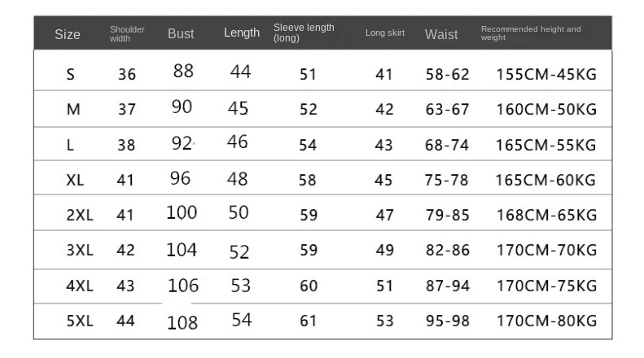
Task: Click the Long skirt column header
Action: pos(385,33)
